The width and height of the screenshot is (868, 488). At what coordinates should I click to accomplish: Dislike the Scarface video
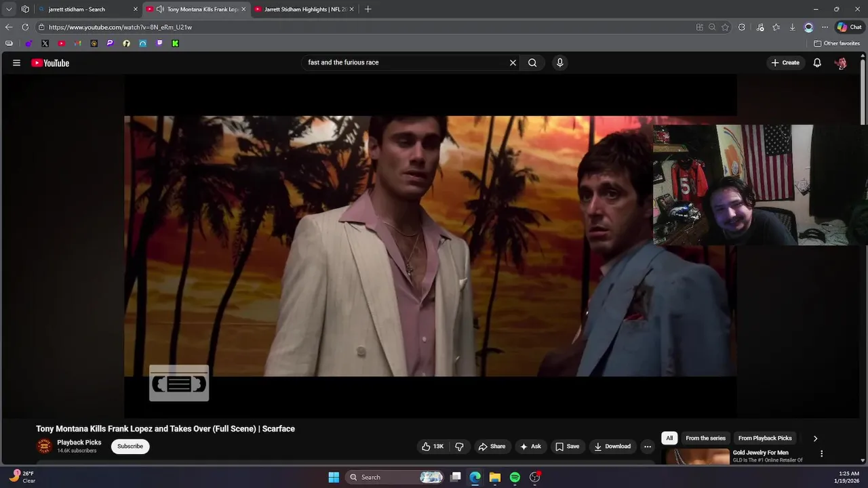pyautogui.click(x=459, y=446)
